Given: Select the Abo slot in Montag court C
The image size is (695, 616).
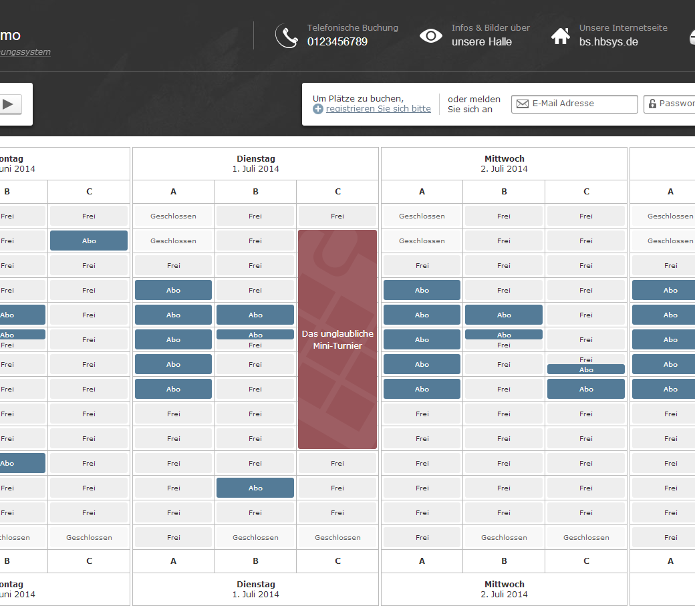Looking at the screenshot, I should 89,241.
